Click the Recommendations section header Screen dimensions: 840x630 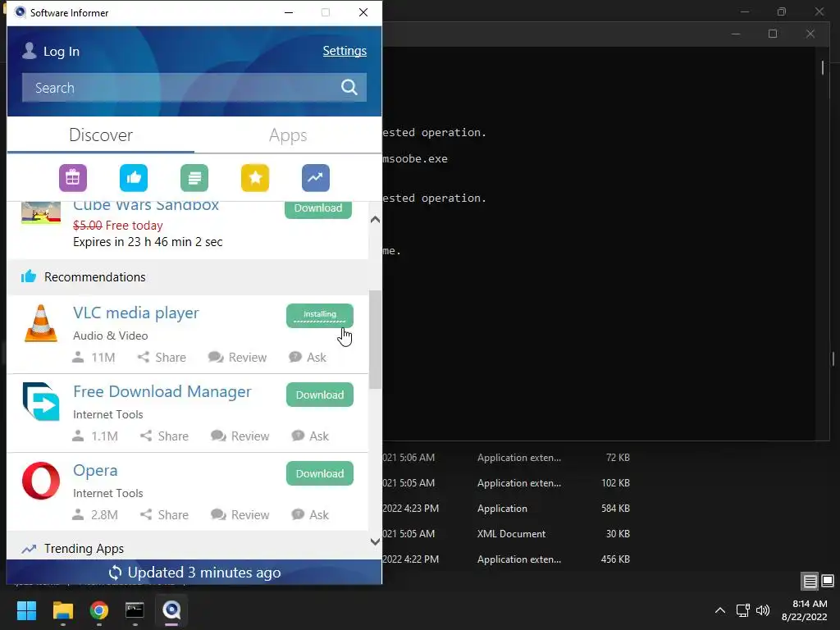point(188,277)
